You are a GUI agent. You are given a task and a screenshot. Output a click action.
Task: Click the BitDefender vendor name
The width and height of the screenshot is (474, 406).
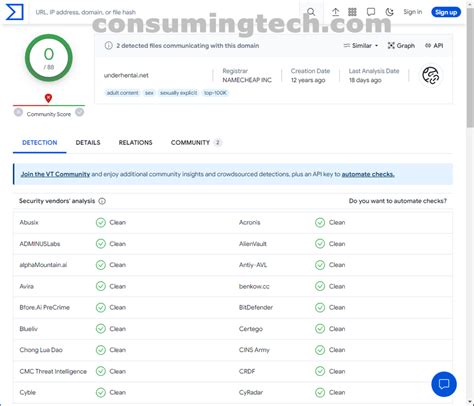coord(256,307)
